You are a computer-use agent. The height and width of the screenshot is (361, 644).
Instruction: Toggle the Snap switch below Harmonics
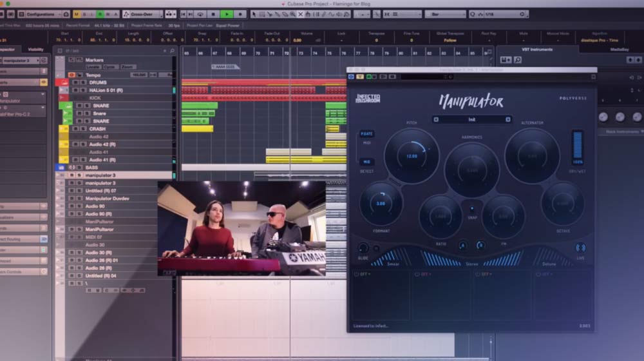471,209
